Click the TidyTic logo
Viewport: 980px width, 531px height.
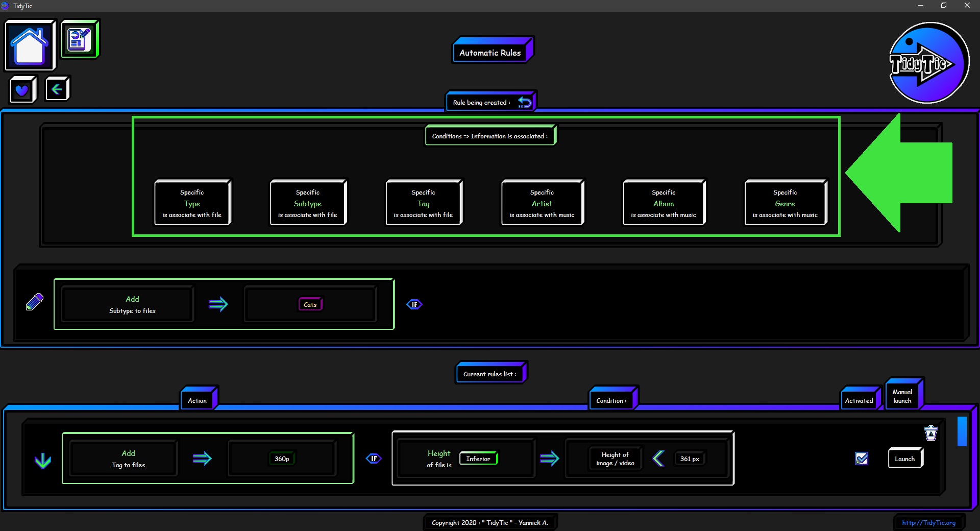click(x=928, y=63)
